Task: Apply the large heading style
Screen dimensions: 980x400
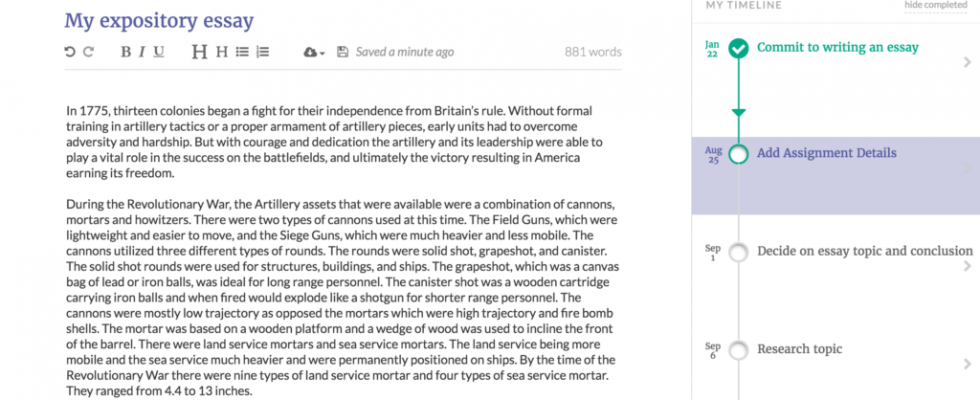Action: (x=199, y=52)
